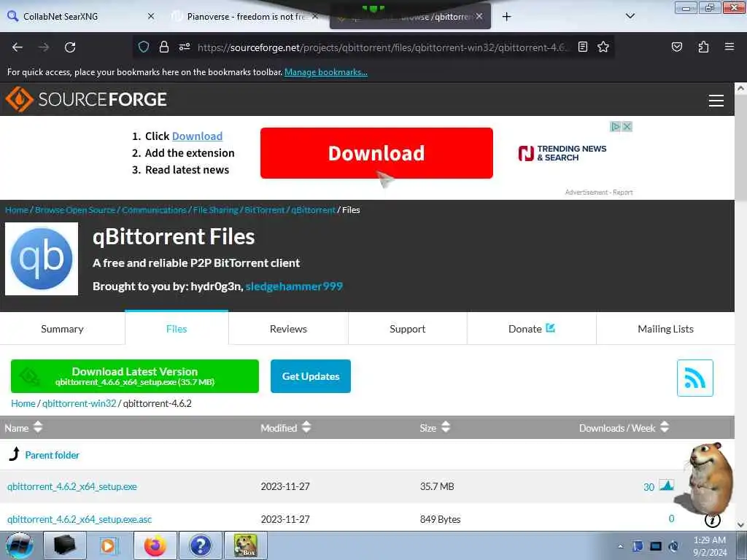Screen dimensions: 747x560
Task: Go to the Parent folder
Action: (52, 455)
